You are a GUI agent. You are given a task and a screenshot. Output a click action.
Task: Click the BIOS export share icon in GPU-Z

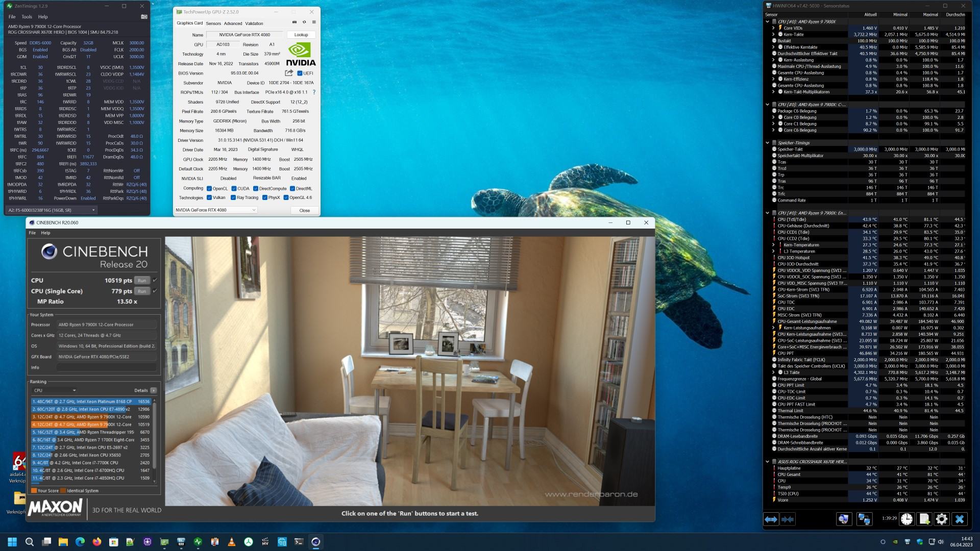(x=289, y=73)
